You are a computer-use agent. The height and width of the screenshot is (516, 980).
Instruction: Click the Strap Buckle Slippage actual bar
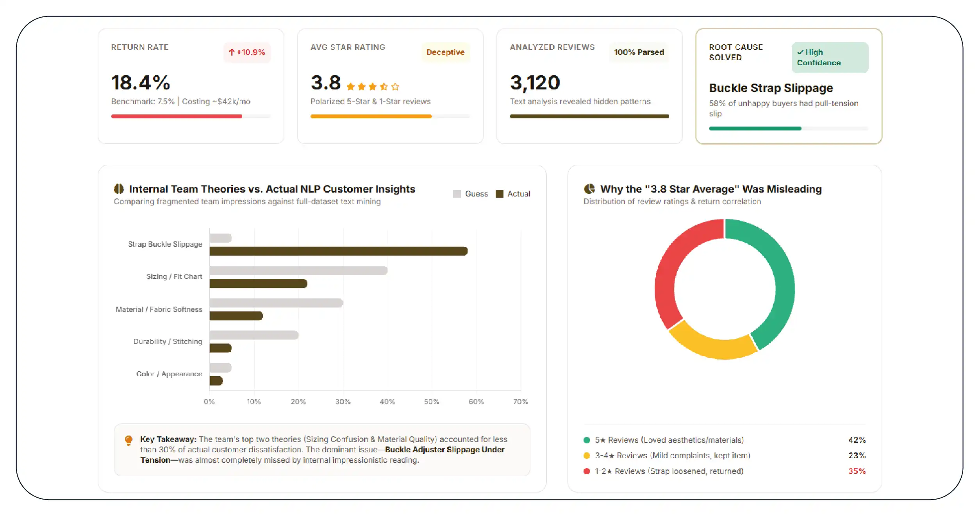coord(339,251)
